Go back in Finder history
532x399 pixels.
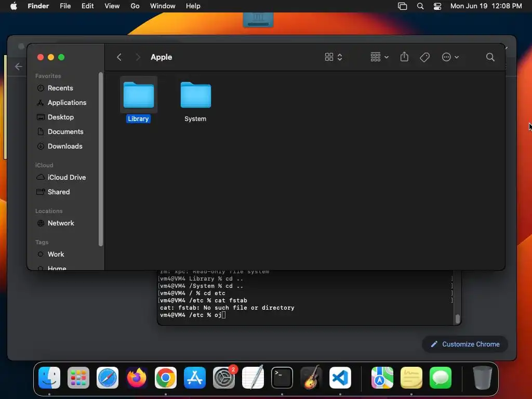pos(119,57)
